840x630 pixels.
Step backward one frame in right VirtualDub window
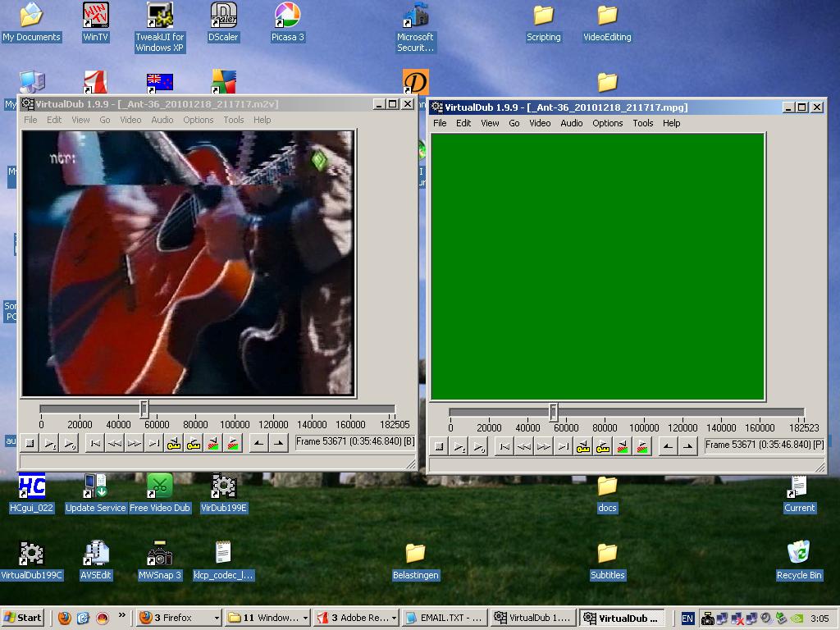coord(524,447)
